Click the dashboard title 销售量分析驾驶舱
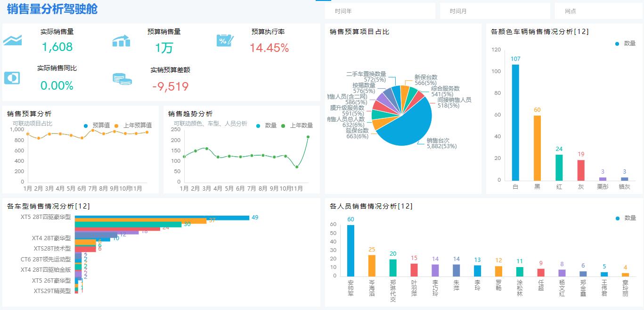This screenshot has width=644, height=310. pos(52,8)
